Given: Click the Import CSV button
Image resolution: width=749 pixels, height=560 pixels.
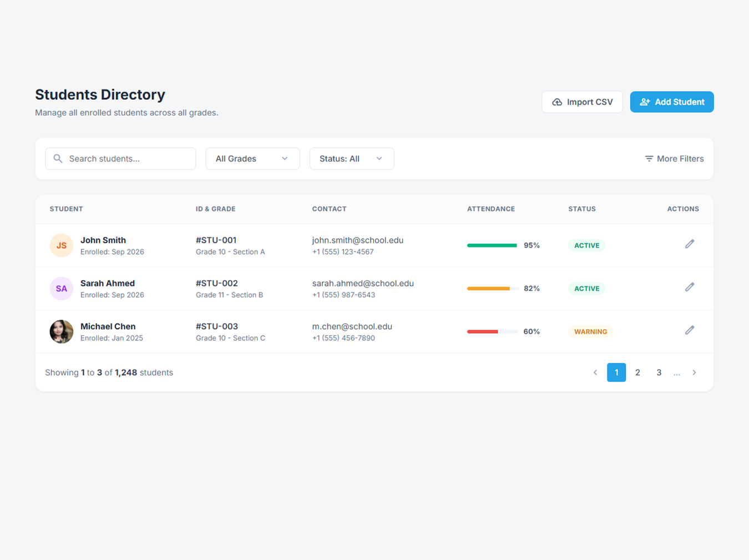Looking at the screenshot, I should coord(582,102).
